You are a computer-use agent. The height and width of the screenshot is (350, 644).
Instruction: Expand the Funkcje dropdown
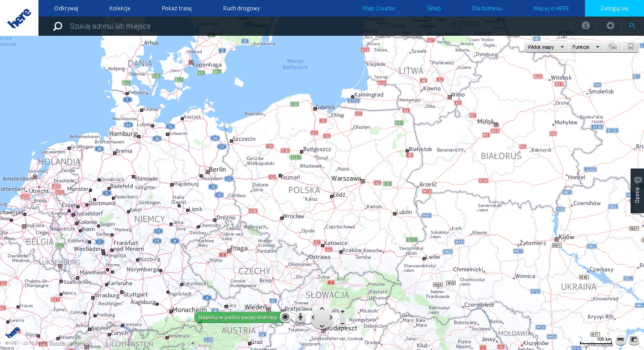[586, 47]
